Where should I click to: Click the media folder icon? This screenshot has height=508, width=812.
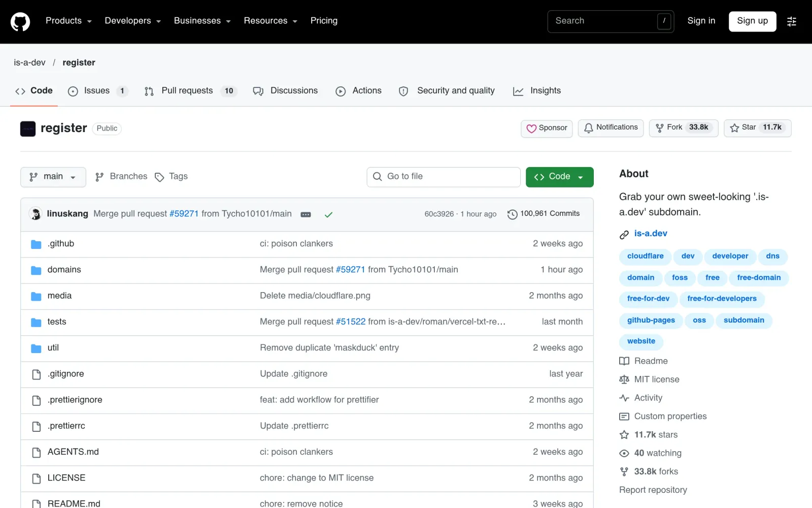pos(36,296)
